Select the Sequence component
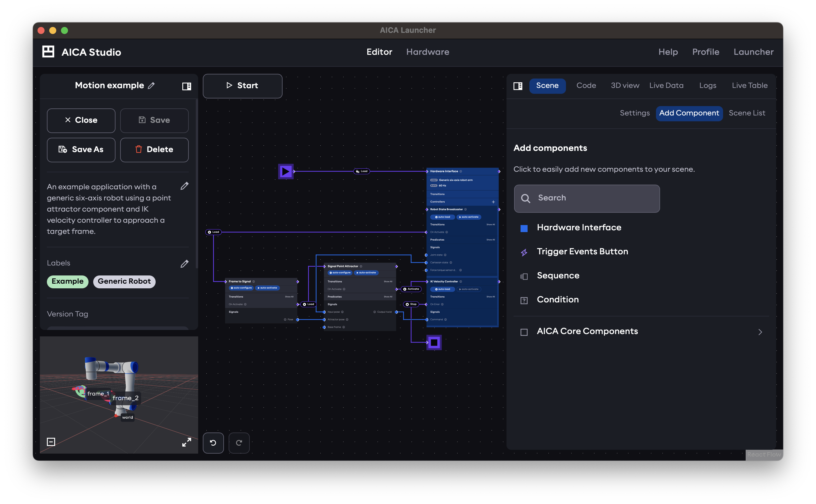 pyautogui.click(x=558, y=276)
